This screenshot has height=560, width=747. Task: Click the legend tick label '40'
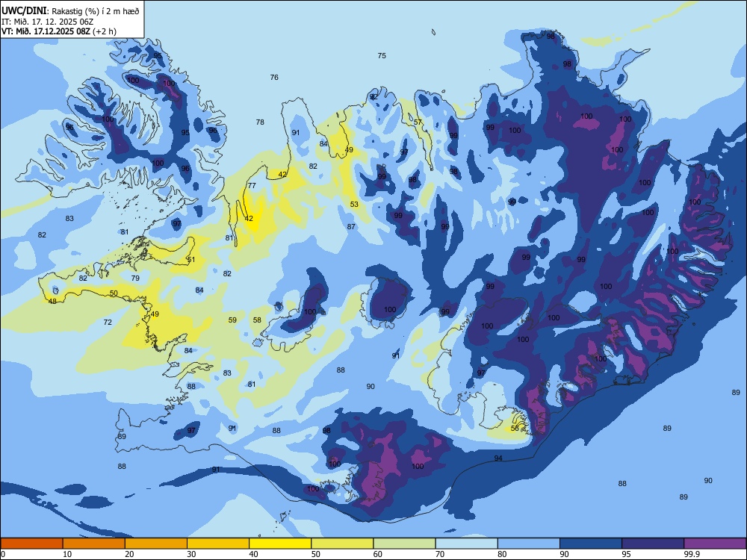(x=254, y=554)
